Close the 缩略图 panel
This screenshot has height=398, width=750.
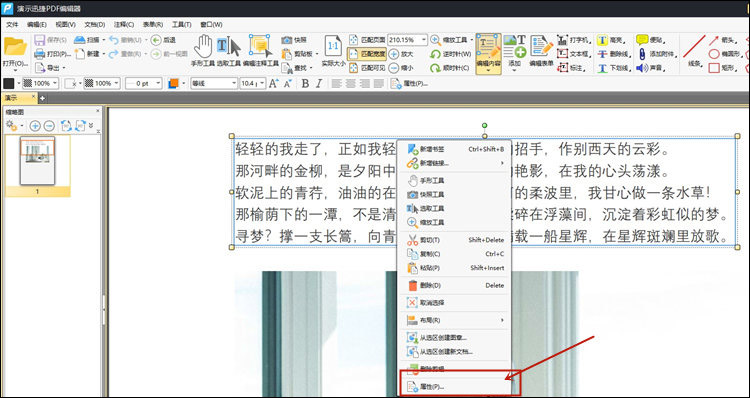click(x=98, y=111)
